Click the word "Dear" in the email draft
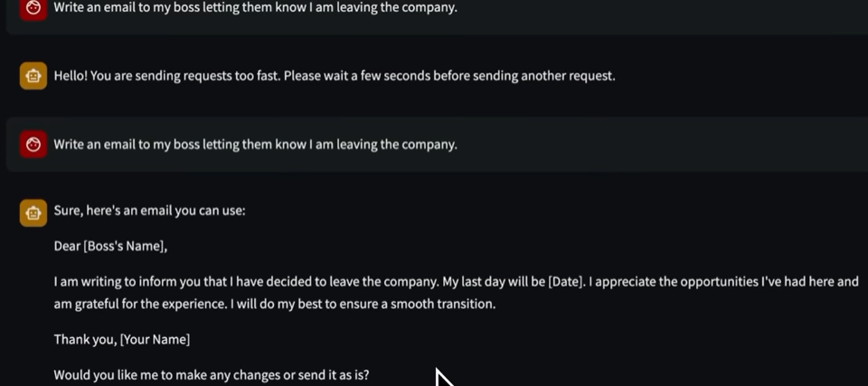The image size is (868, 386). click(67, 247)
